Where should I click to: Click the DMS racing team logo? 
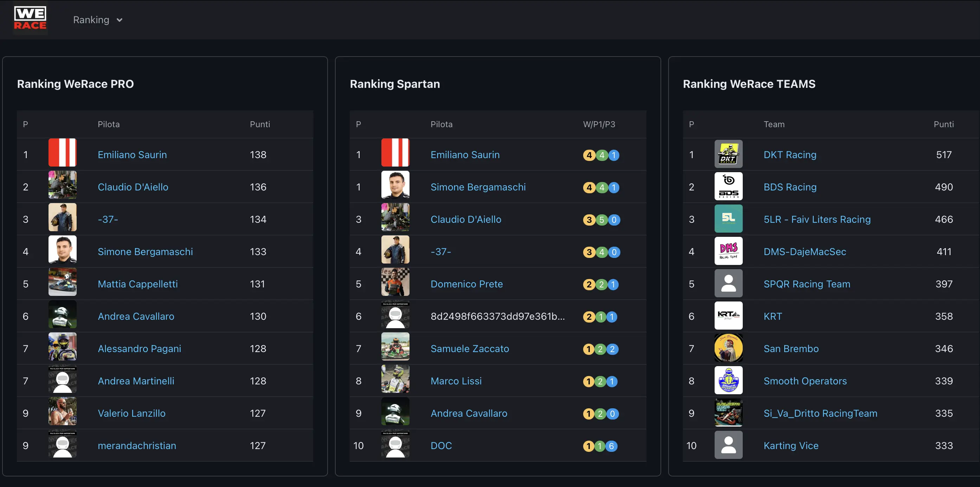click(728, 251)
